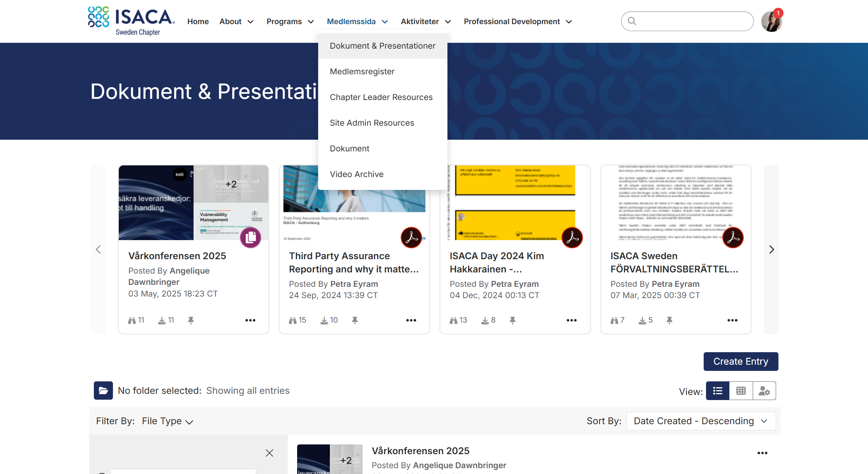This screenshot has width=868, height=474.
Task: Click views binoculars icon on Vårkonferensen 2025 card
Action: pyautogui.click(x=132, y=320)
